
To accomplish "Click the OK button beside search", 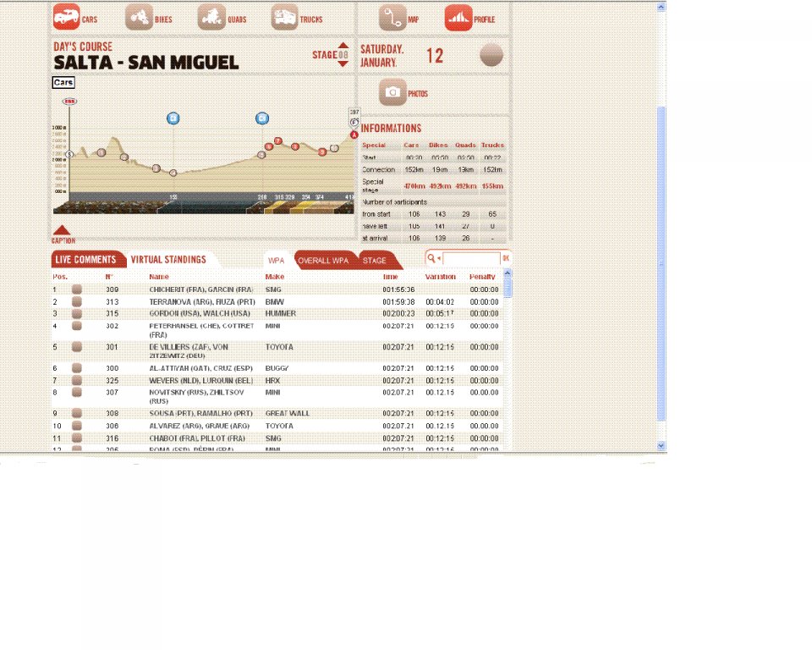I will tap(506, 258).
